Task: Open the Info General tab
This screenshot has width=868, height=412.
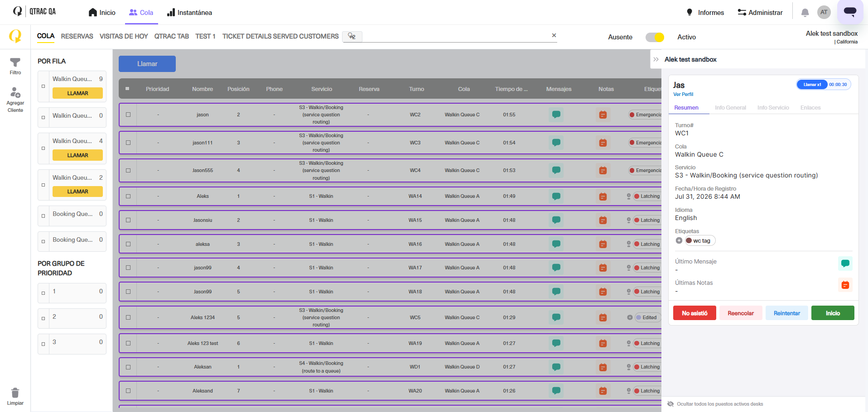Action: point(730,108)
